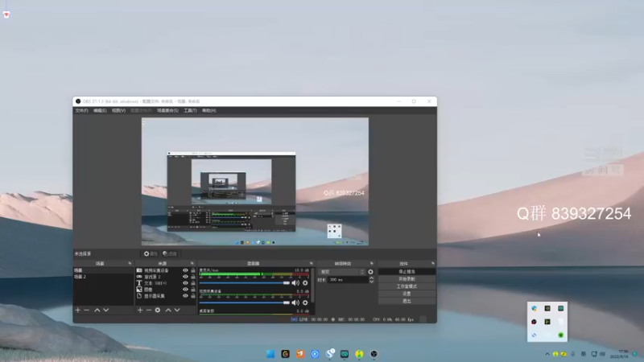The image size is (644, 362).
Task: Mute the mic/aux speaker icon
Action: (x=295, y=283)
